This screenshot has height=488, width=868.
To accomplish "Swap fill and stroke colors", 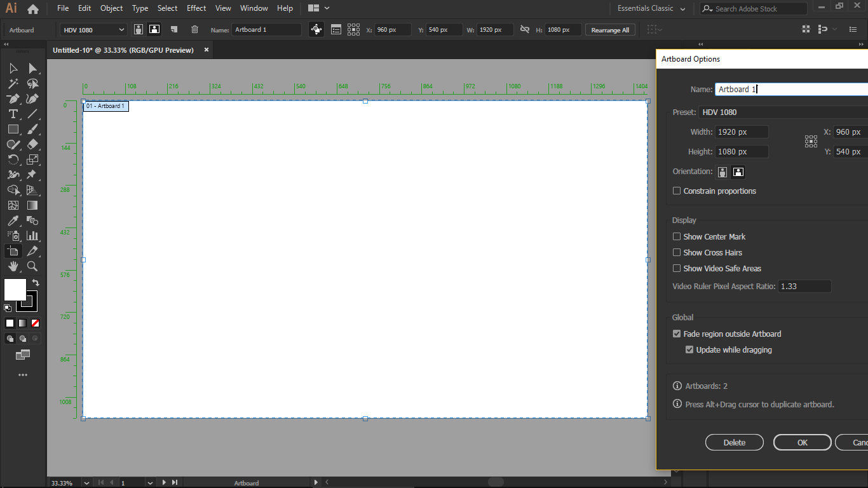I will (36, 282).
